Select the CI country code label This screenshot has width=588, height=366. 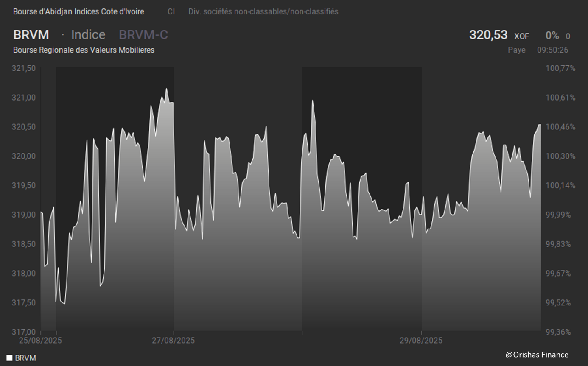click(x=171, y=12)
